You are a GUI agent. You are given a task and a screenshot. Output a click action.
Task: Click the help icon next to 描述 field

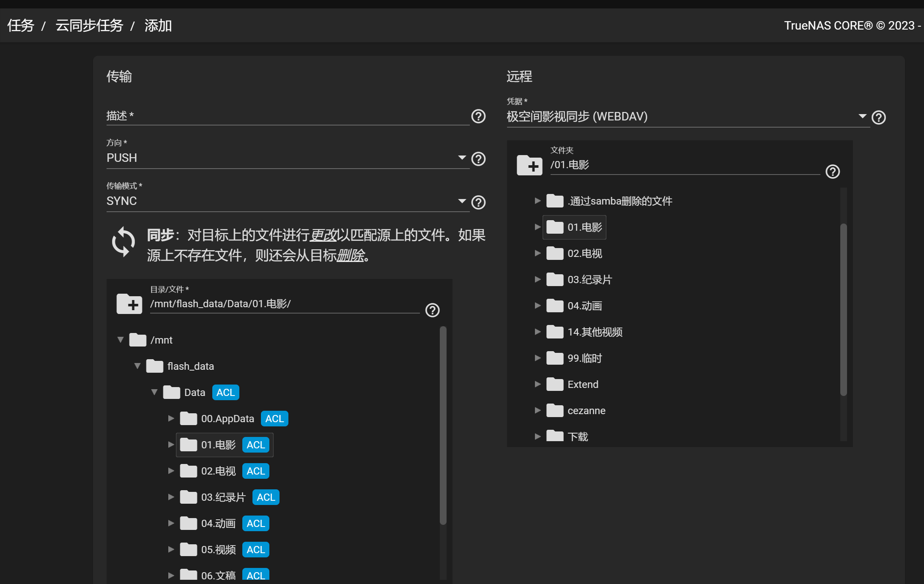[478, 116]
